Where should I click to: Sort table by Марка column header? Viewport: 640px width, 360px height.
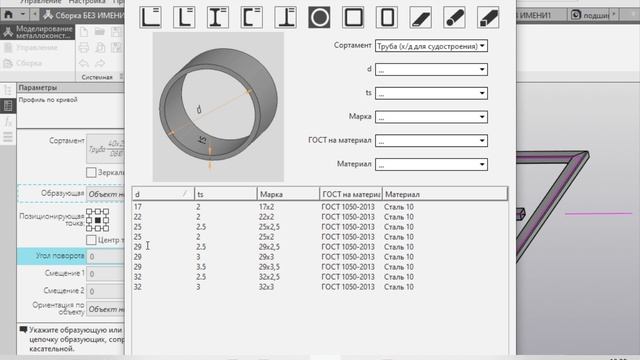(x=288, y=194)
